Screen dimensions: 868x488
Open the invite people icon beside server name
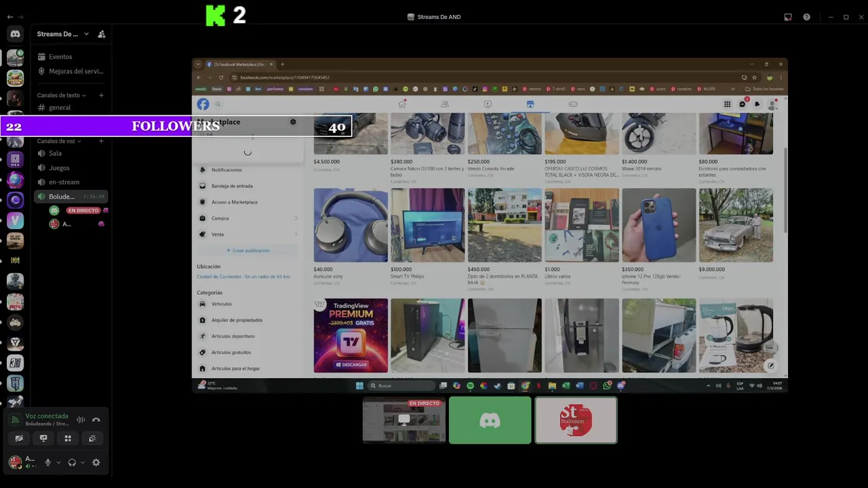click(x=102, y=34)
